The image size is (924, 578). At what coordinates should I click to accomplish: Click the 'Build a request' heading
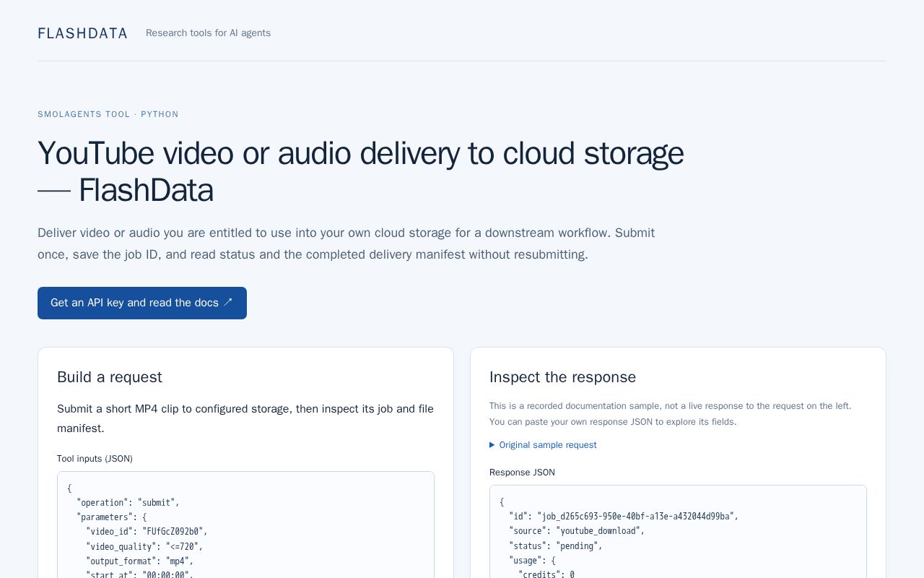point(110,377)
